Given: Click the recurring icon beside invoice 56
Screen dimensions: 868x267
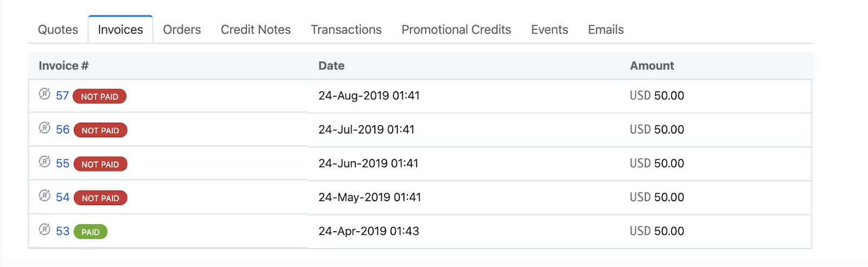Looking at the screenshot, I should (44, 128).
